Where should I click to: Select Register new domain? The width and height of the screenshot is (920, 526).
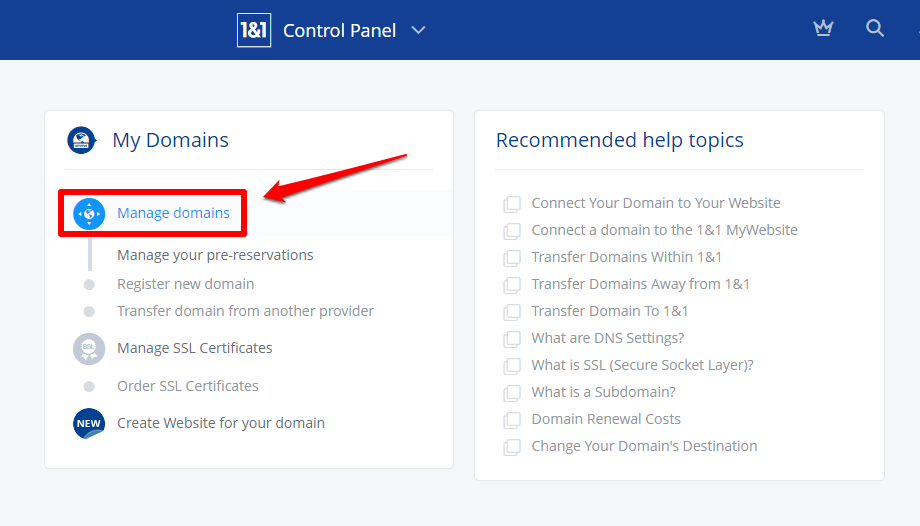(185, 284)
